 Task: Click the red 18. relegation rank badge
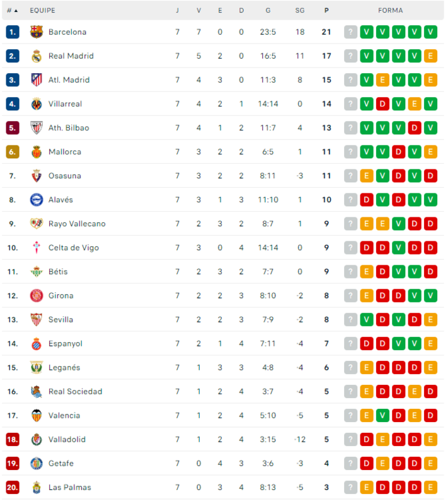tap(12, 439)
